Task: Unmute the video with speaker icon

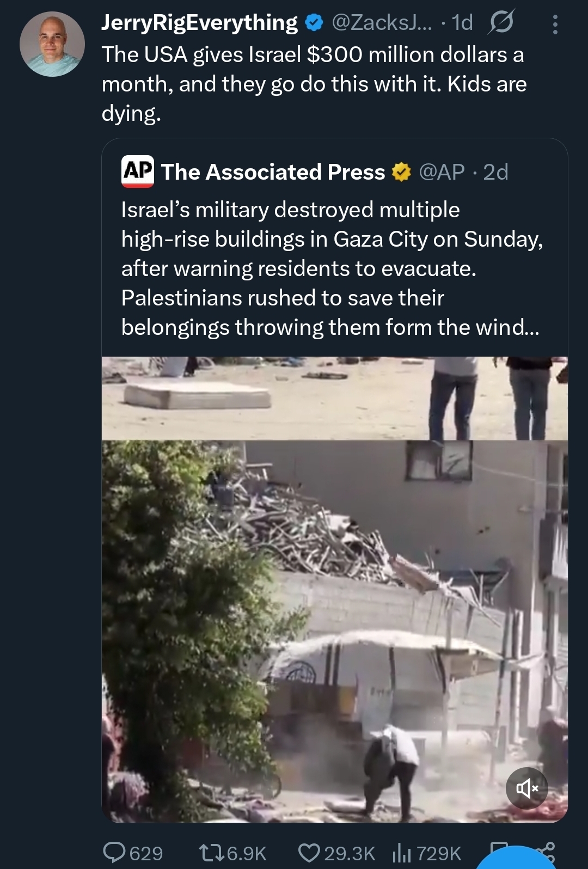Action: [526, 788]
